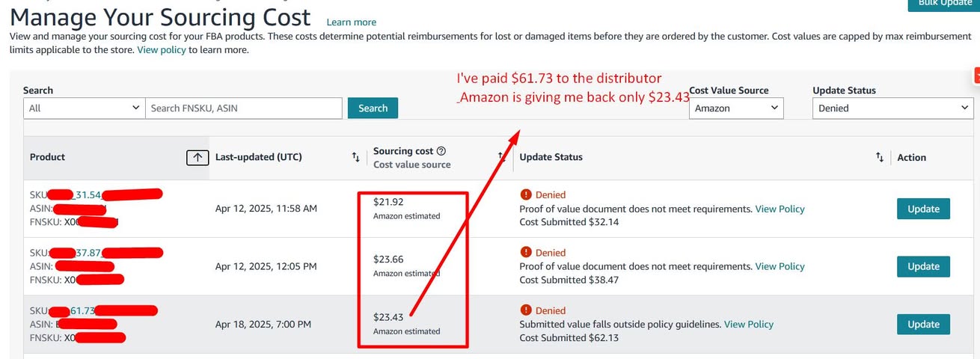Viewport: 980px width, 359px height.
Task: Click the teal Search button
Action: tap(373, 108)
